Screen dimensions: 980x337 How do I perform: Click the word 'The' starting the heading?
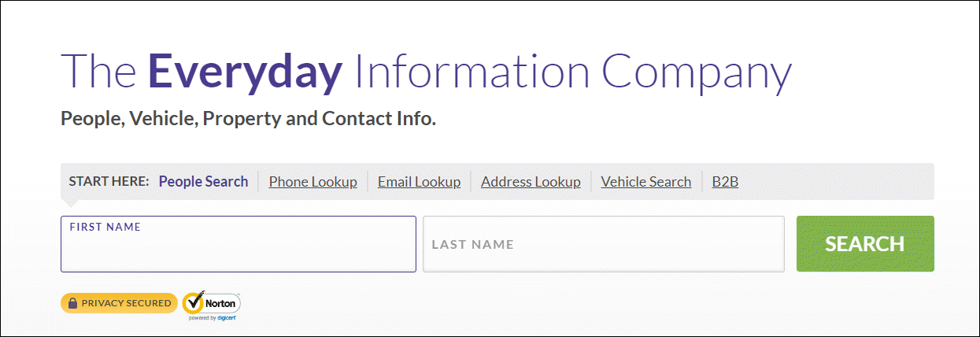pos(98,71)
